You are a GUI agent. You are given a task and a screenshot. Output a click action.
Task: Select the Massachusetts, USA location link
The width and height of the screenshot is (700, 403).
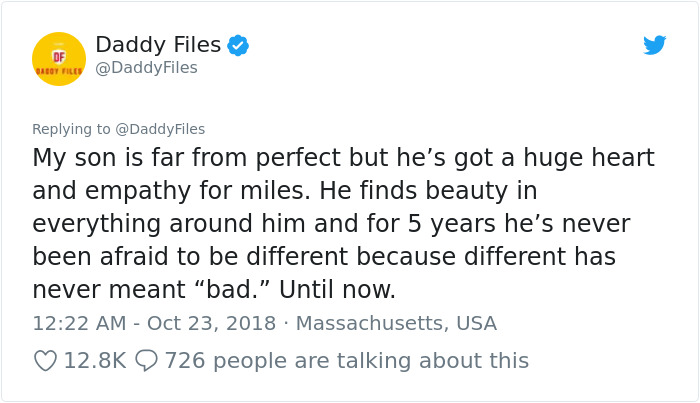pos(396,324)
